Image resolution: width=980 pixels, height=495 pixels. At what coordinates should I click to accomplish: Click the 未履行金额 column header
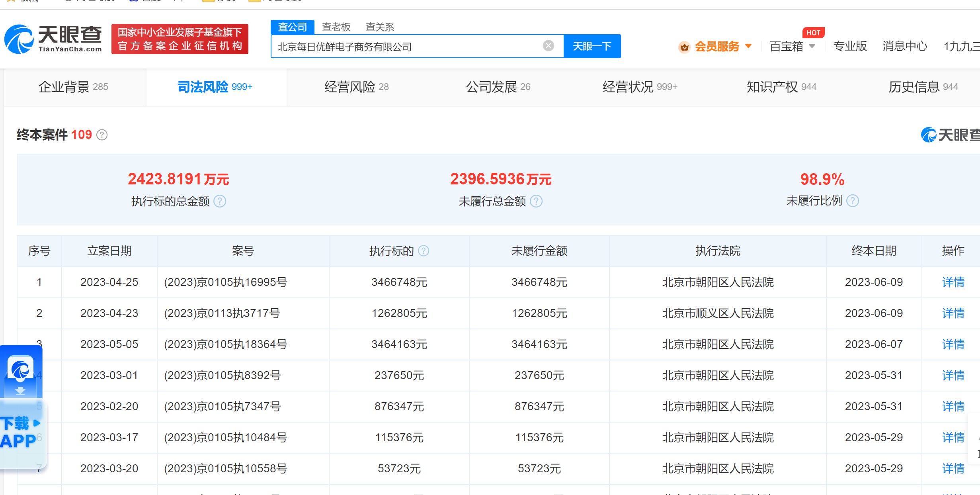(539, 251)
